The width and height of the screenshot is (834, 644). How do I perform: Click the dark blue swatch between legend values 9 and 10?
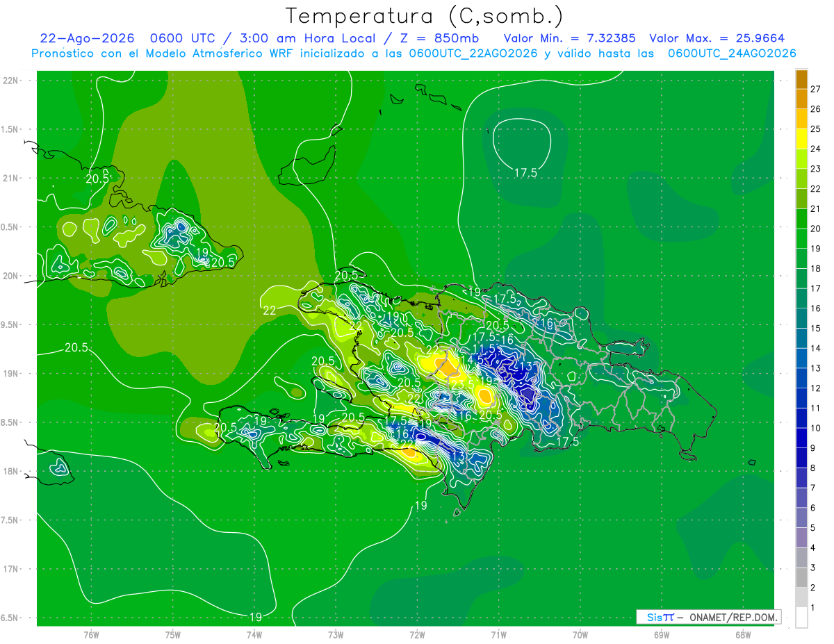coord(801,438)
